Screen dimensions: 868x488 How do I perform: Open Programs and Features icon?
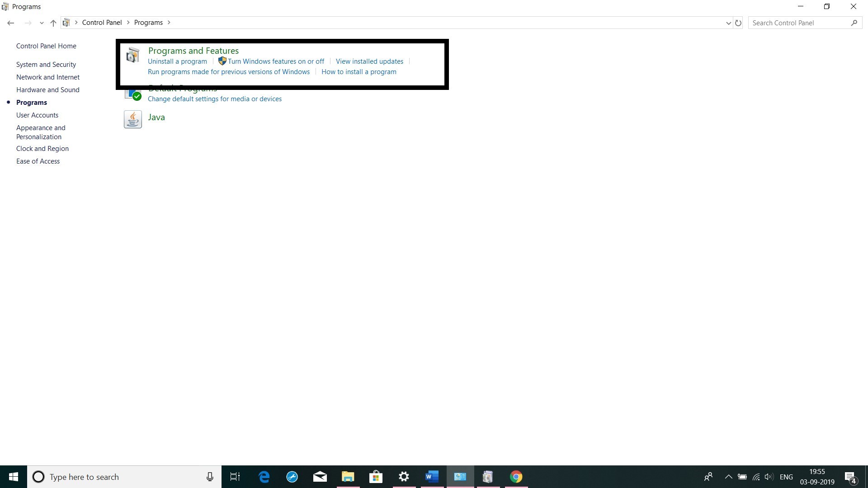point(132,55)
